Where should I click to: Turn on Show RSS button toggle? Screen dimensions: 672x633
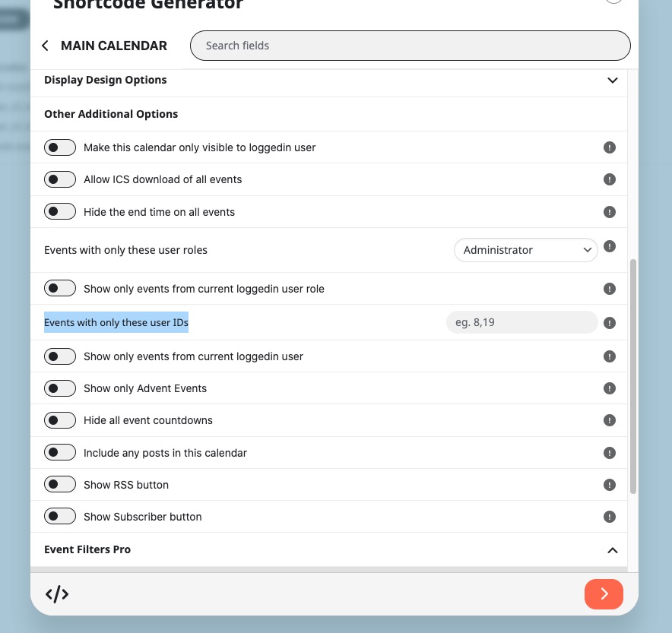[60, 484]
